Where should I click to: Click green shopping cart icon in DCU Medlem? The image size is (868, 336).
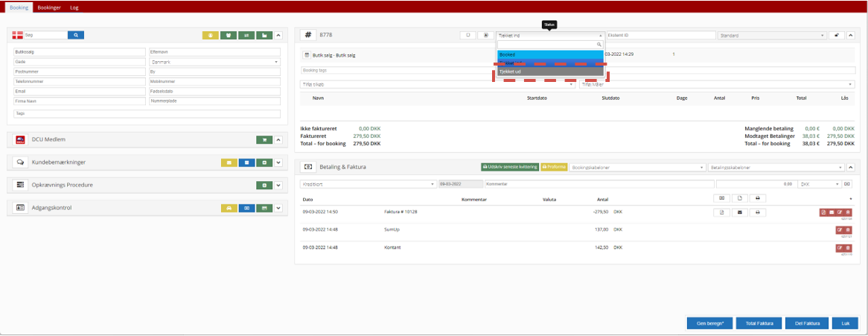pyautogui.click(x=264, y=139)
